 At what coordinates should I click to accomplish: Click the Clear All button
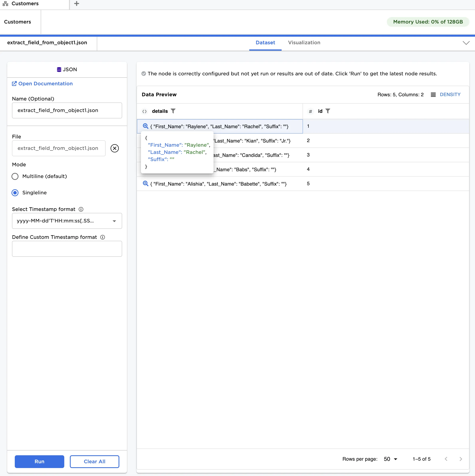tap(94, 461)
